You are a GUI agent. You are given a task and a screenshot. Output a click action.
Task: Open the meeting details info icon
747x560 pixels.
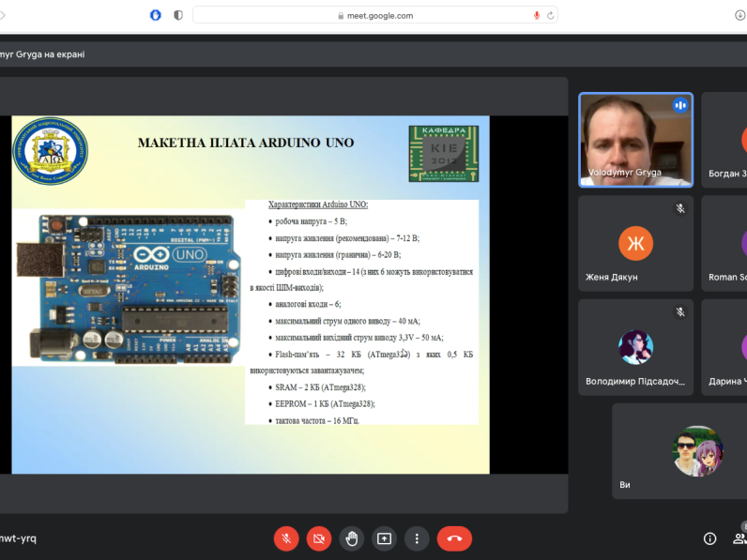pos(710,538)
